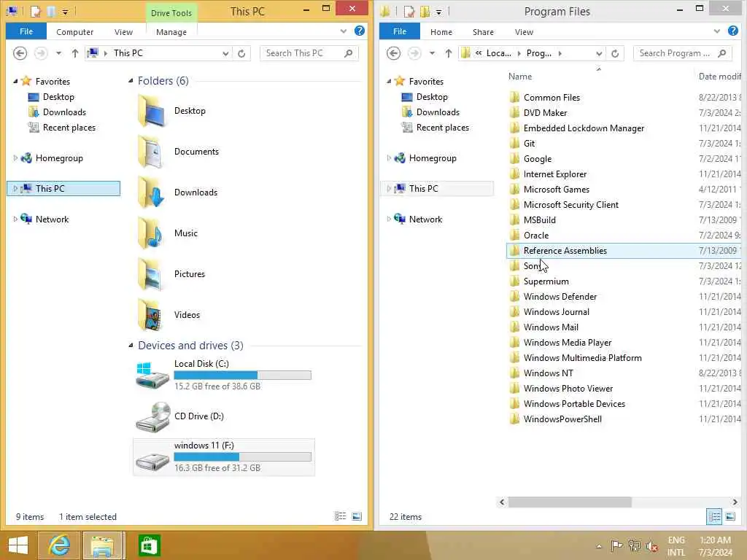Open Manage tab under Drive Tools
The height and width of the screenshot is (560, 747).
pos(171,32)
